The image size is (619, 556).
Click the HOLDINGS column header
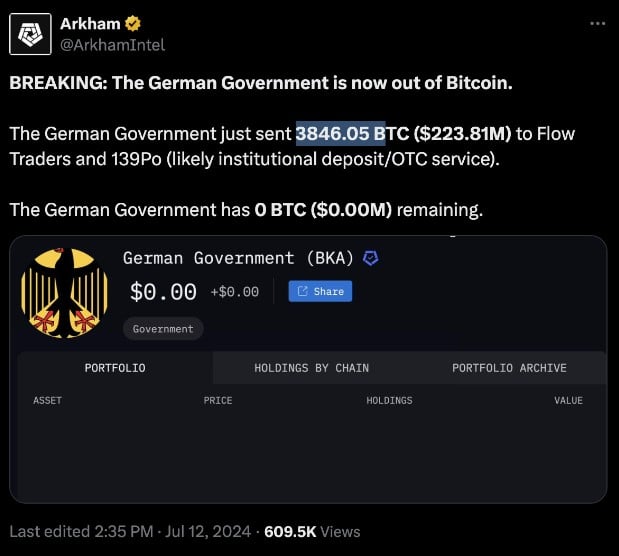389,400
